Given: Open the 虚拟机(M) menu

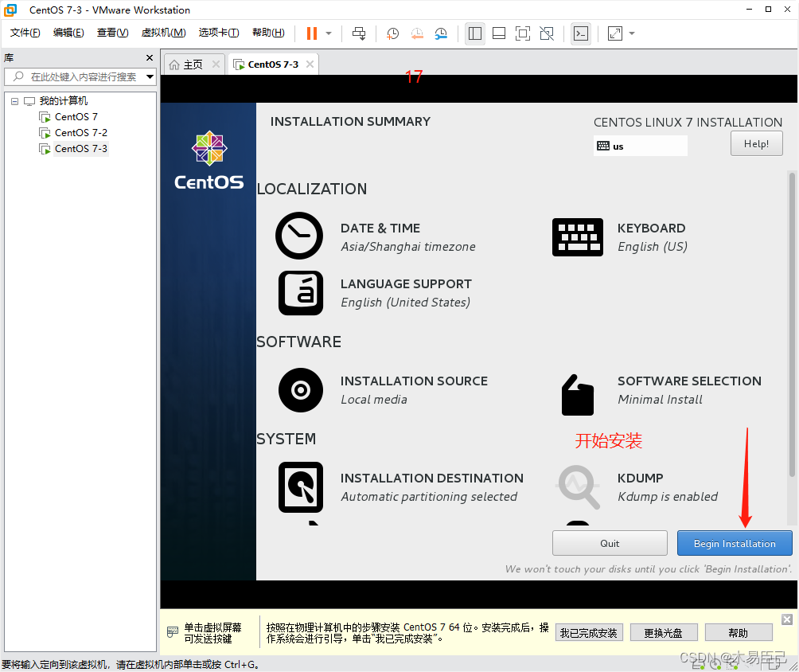Looking at the screenshot, I should click(x=163, y=33).
